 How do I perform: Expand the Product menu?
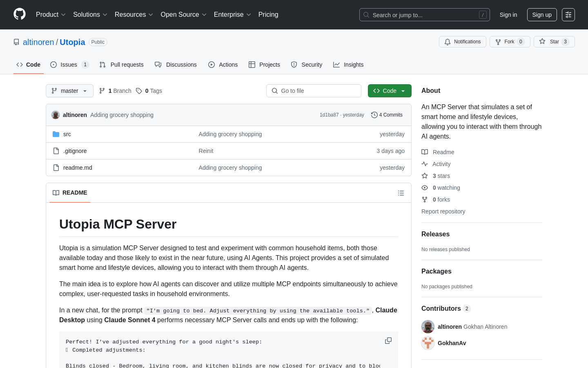(51, 14)
